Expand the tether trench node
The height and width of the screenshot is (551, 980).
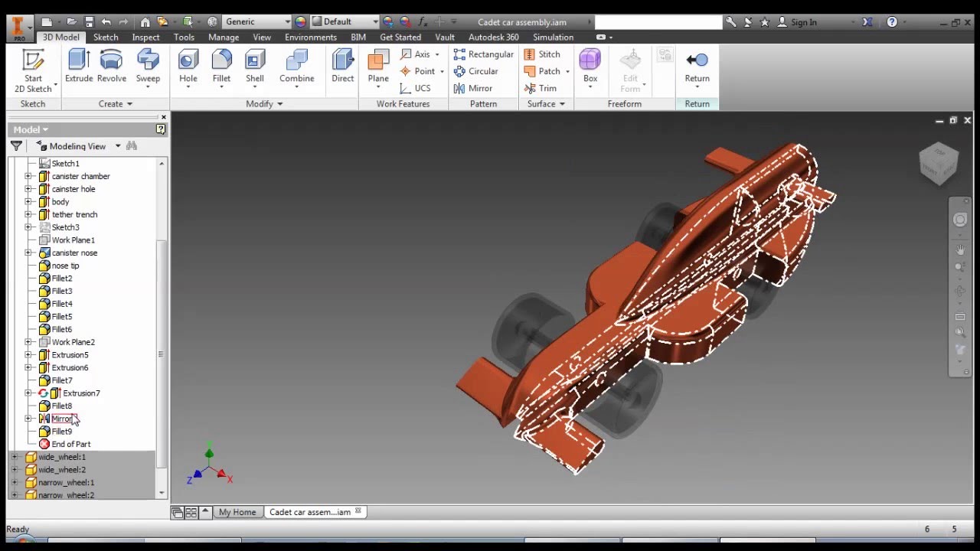[28, 214]
